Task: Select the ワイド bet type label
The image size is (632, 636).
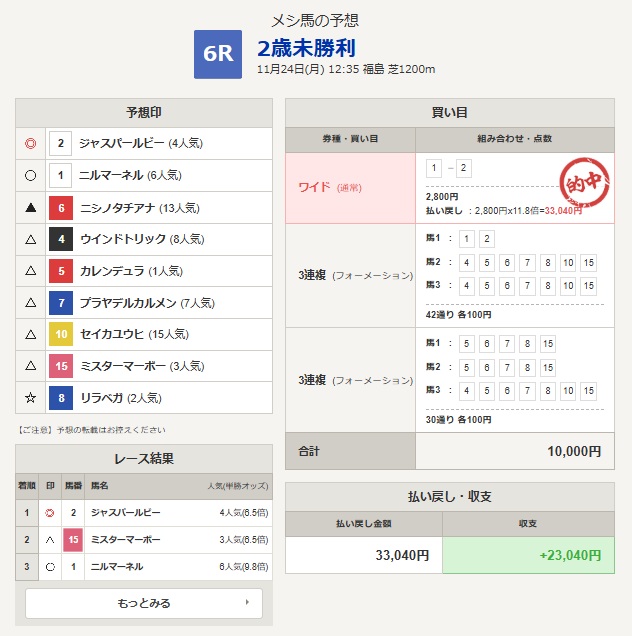Action: point(315,187)
